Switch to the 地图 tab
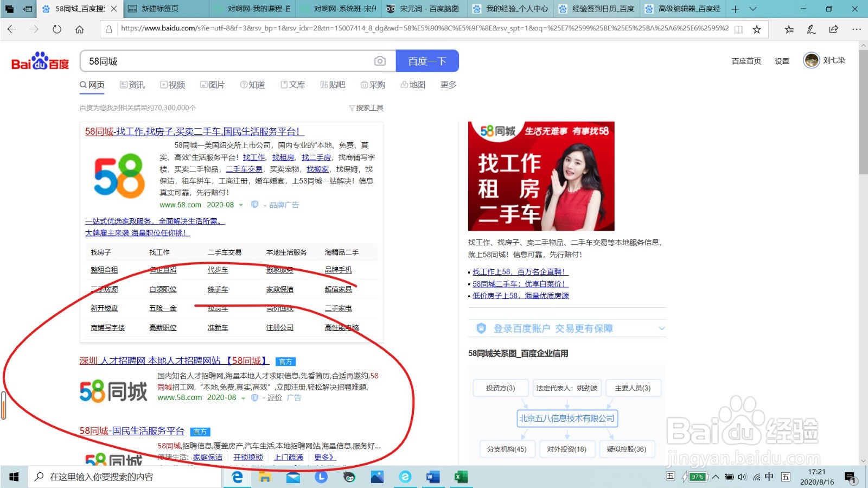 tap(413, 85)
